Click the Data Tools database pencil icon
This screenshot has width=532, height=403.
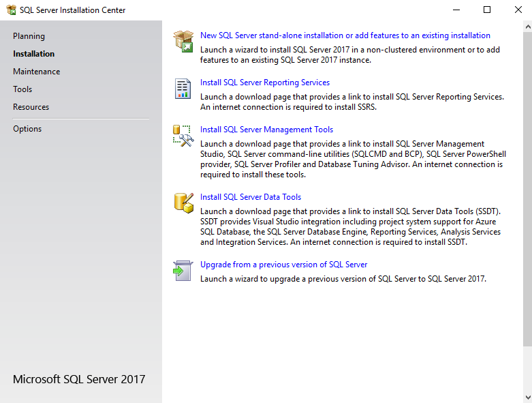(x=183, y=203)
